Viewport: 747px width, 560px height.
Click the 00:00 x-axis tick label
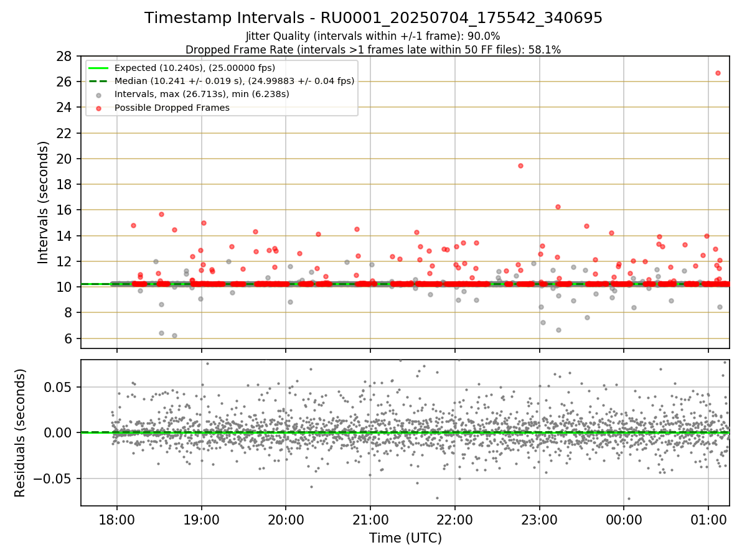[x=624, y=519]
